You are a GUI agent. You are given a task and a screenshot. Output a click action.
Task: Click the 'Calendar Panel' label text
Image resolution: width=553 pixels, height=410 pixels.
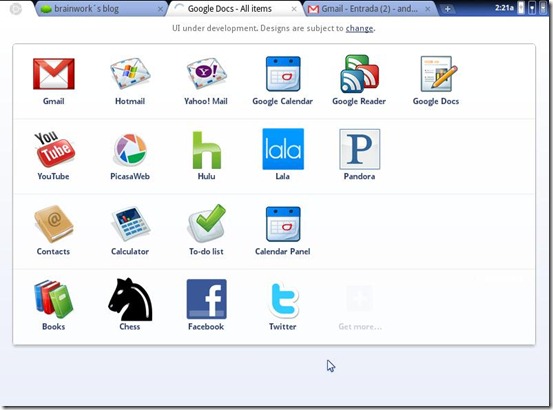click(283, 251)
